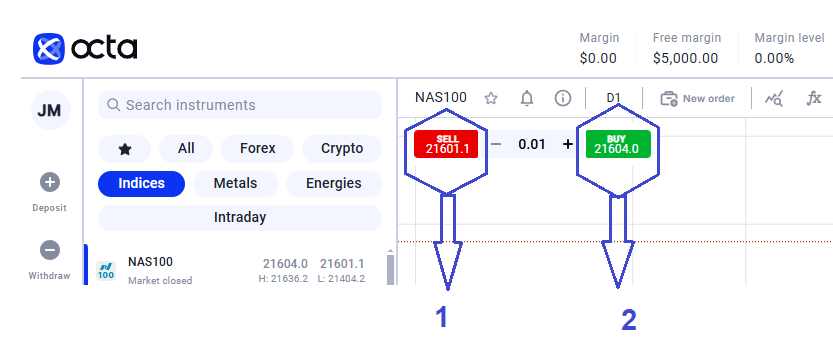Show the favorites star filter
Image resolution: width=833 pixels, height=362 pixels.
click(125, 149)
